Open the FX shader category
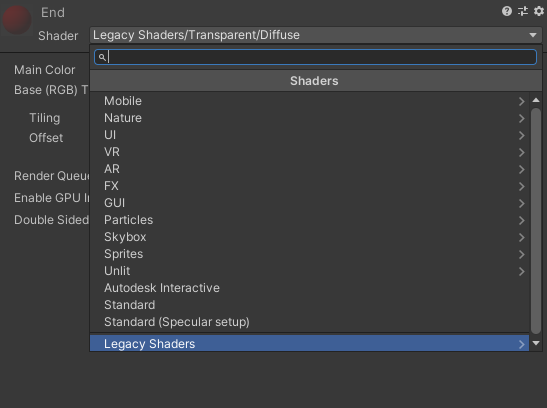Viewport: 547px width, 408px height. [309, 186]
